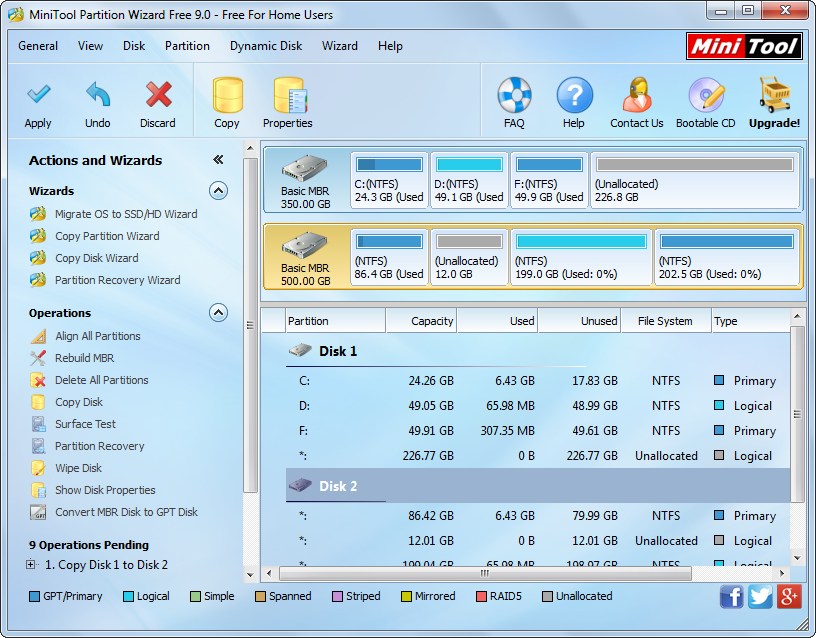Select the Disk 1 header row
The height and width of the screenshot is (638, 816).
point(538,351)
